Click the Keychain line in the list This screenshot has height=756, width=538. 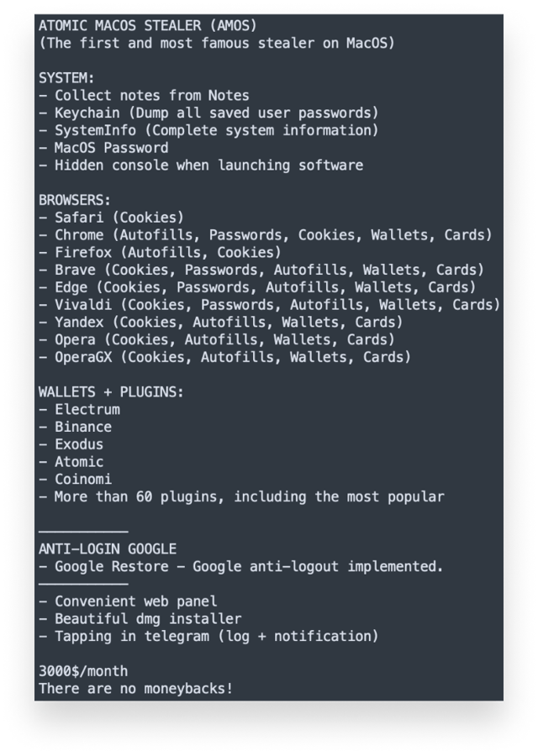208,113
